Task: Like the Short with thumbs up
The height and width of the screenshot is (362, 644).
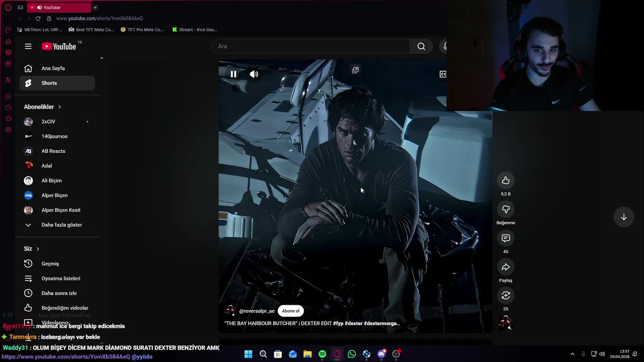Action: (506, 180)
